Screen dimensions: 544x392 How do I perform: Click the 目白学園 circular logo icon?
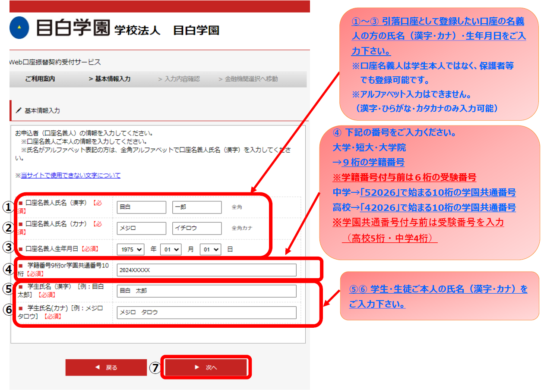[19, 28]
